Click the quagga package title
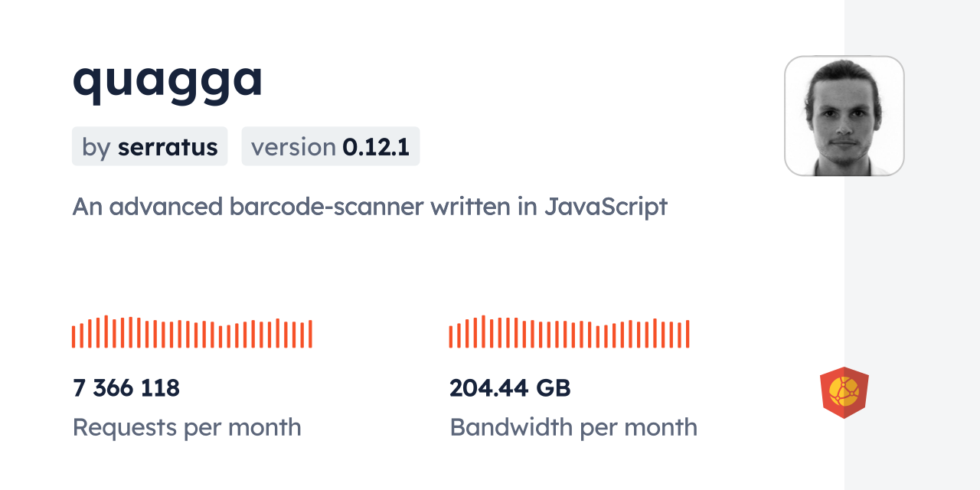980x490 pixels. click(168, 78)
